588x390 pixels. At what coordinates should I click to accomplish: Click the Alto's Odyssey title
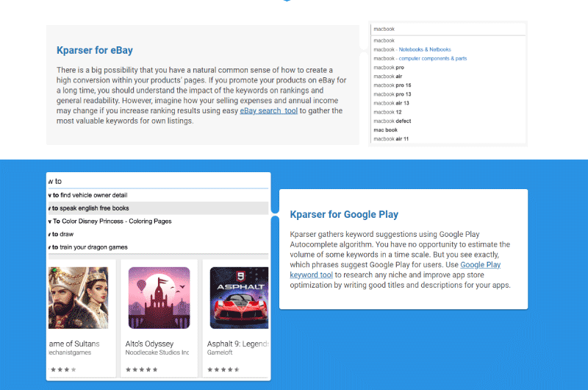149,344
